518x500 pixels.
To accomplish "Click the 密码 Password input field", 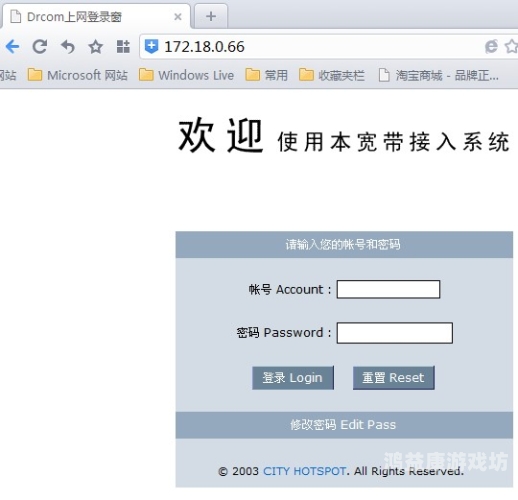I will [395, 333].
